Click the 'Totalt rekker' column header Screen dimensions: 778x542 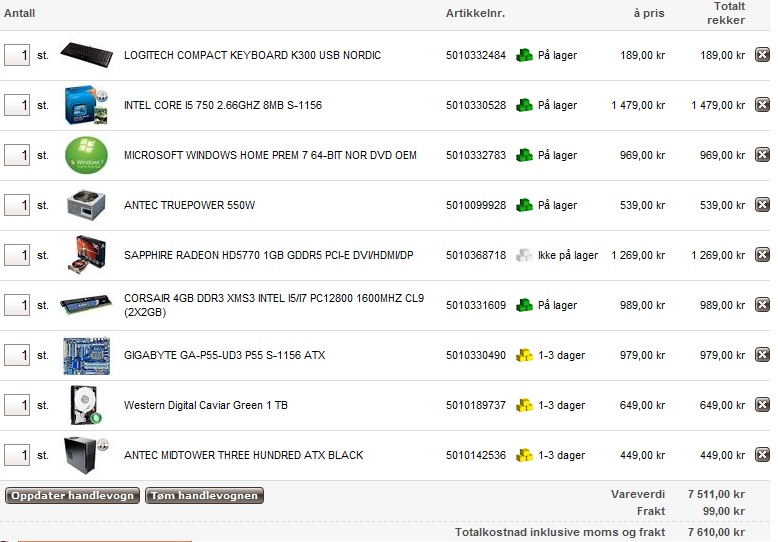[726, 13]
